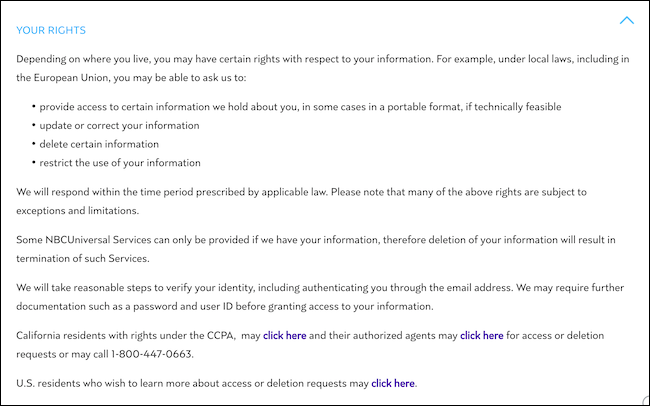Follow U.S. residents' "click here" link

click(x=392, y=383)
